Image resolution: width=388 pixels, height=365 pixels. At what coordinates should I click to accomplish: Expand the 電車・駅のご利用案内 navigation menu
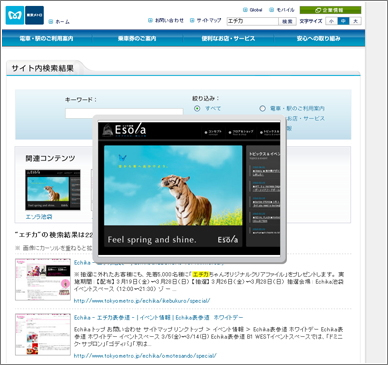(x=47, y=38)
